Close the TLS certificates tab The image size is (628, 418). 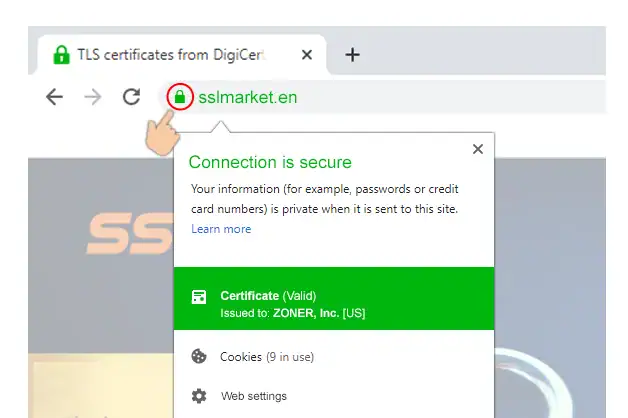[307, 55]
